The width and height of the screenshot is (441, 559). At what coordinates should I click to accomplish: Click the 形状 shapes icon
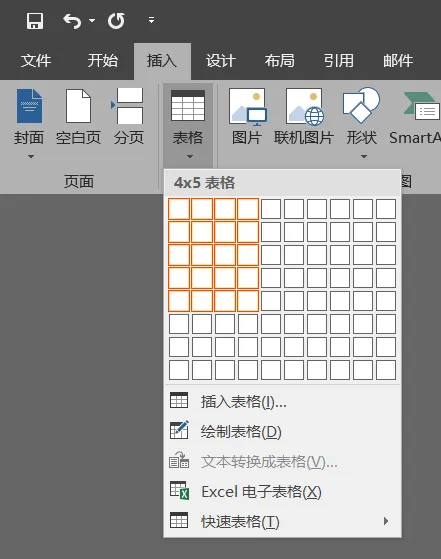tap(361, 106)
